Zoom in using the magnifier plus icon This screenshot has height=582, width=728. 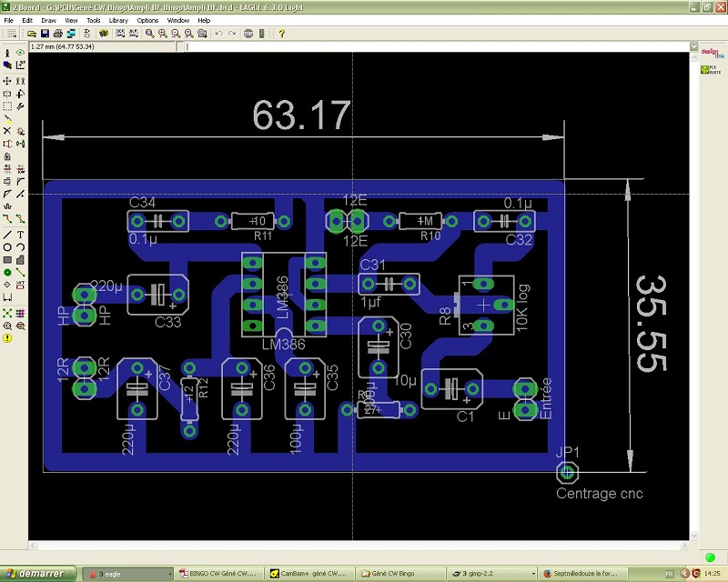162,34
